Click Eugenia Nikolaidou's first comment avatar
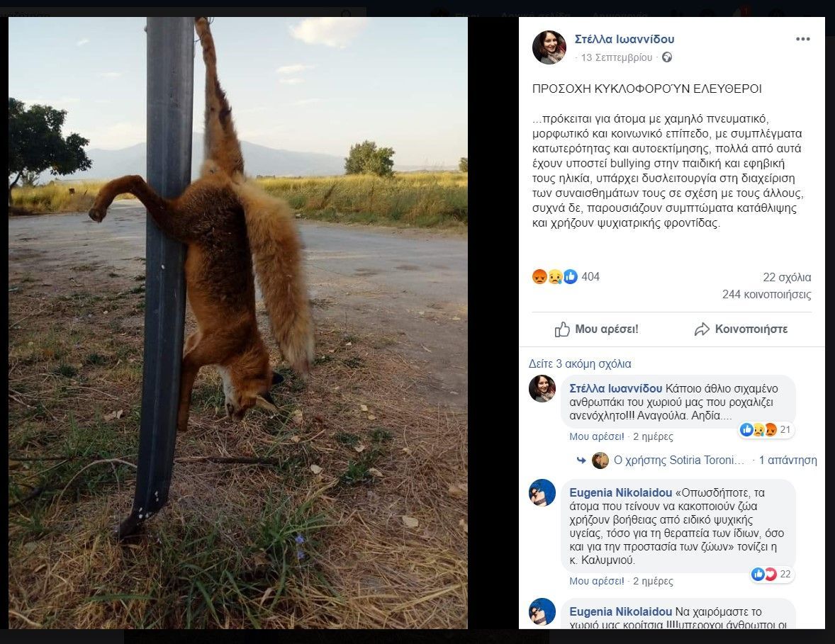Image resolution: width=835 pixels, height=644 pixels. (x=542, y=492)
